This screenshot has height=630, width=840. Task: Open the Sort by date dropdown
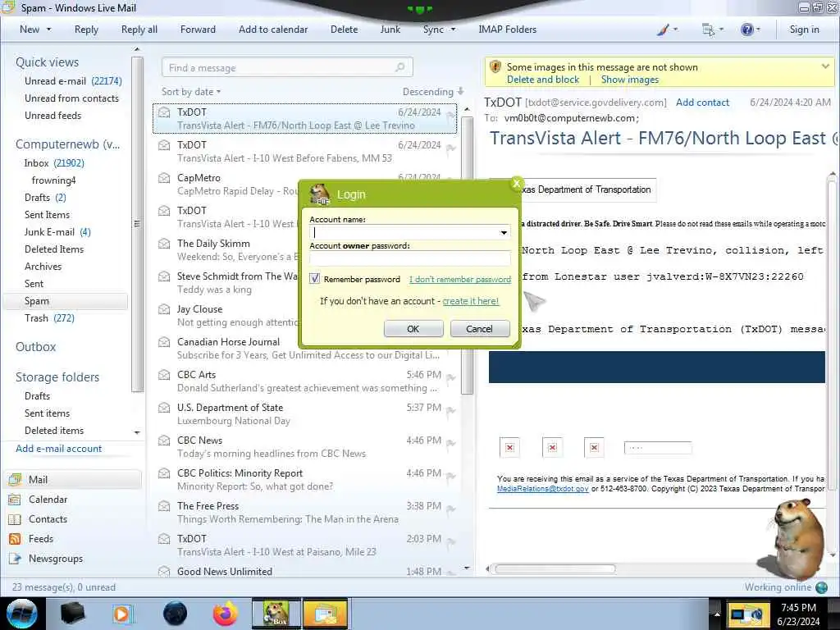click(191, 92)
